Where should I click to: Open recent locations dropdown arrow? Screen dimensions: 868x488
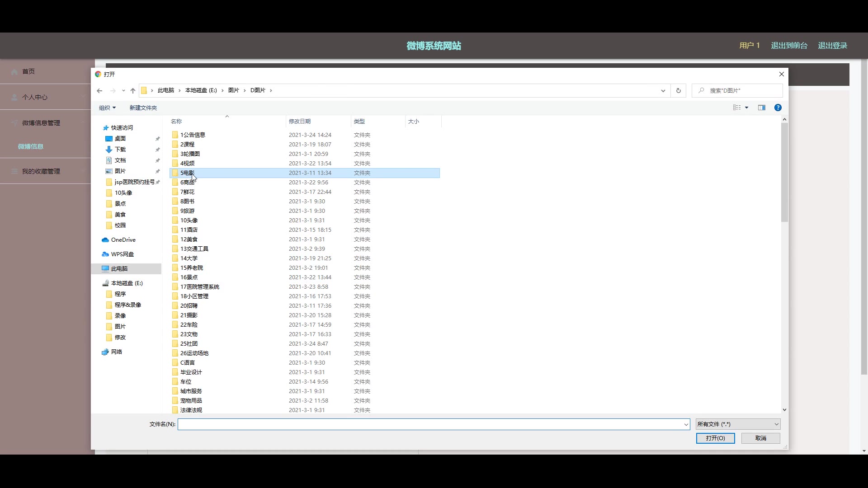[x=123, y=90]
